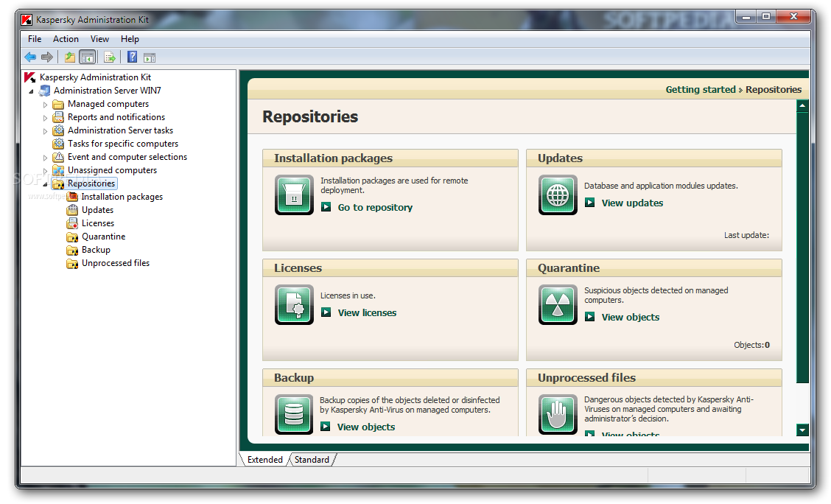
Task: Click the Quarantine tree node folder icon
Action: pos(72,237)
